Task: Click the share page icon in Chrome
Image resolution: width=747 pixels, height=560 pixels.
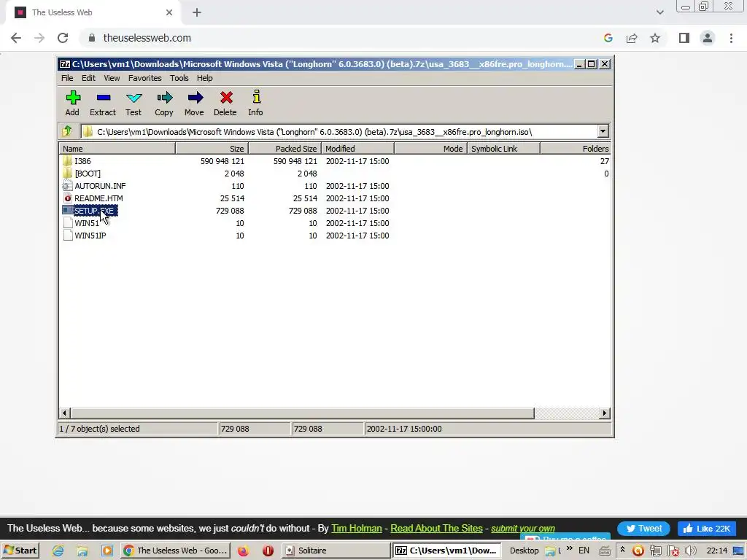Action: [632, 38]
